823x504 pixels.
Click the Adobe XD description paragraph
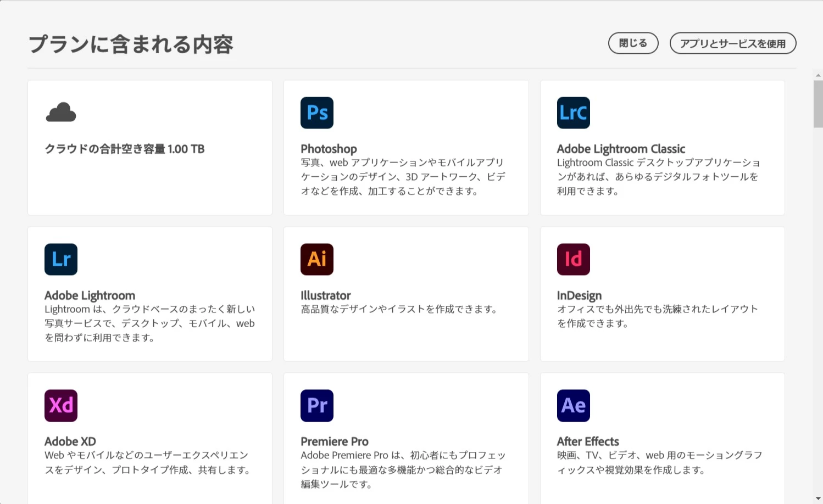[x=148, y=462]
